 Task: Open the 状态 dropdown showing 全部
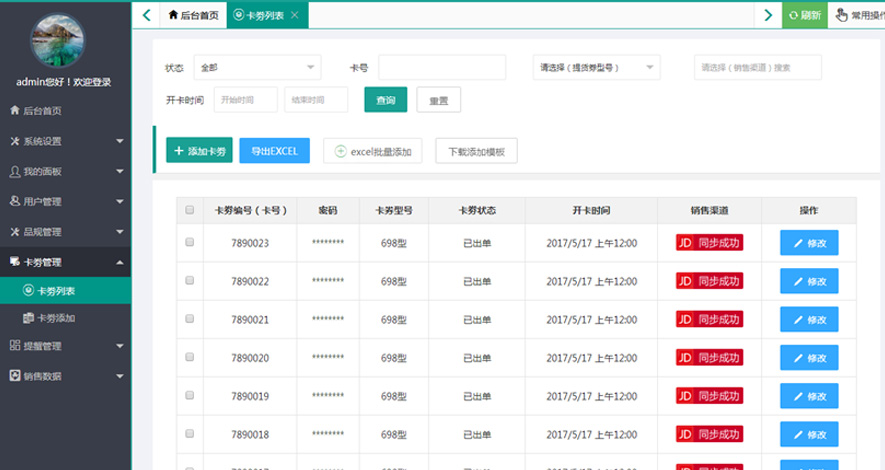tap(256, 68)
